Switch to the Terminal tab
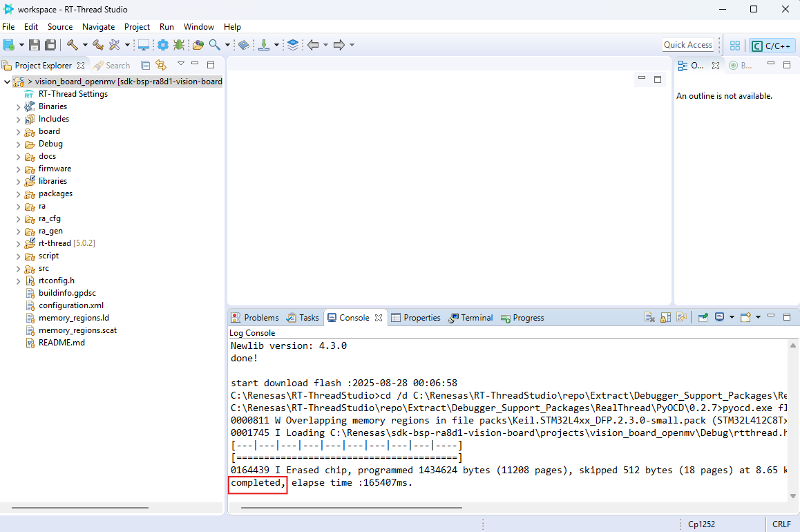Image resolution: width=800 pixels, height=532 pixels. [x=470, y=318]
